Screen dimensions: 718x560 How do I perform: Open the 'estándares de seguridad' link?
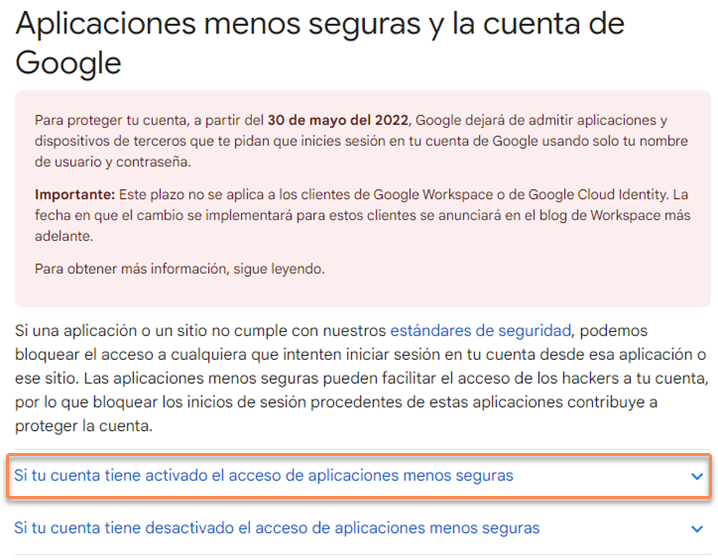[480, 331]
